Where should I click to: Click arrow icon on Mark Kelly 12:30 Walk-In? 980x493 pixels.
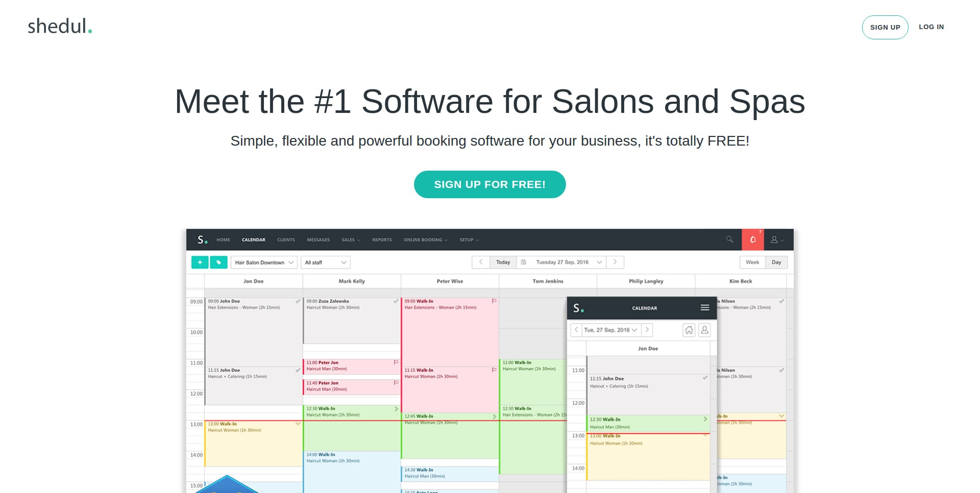396,409
